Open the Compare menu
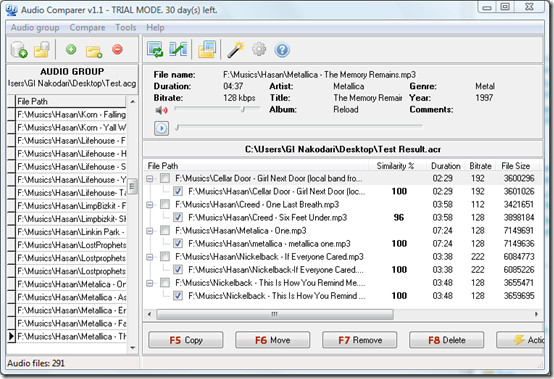This screenshot has height=379, width=554. point(87,28)
